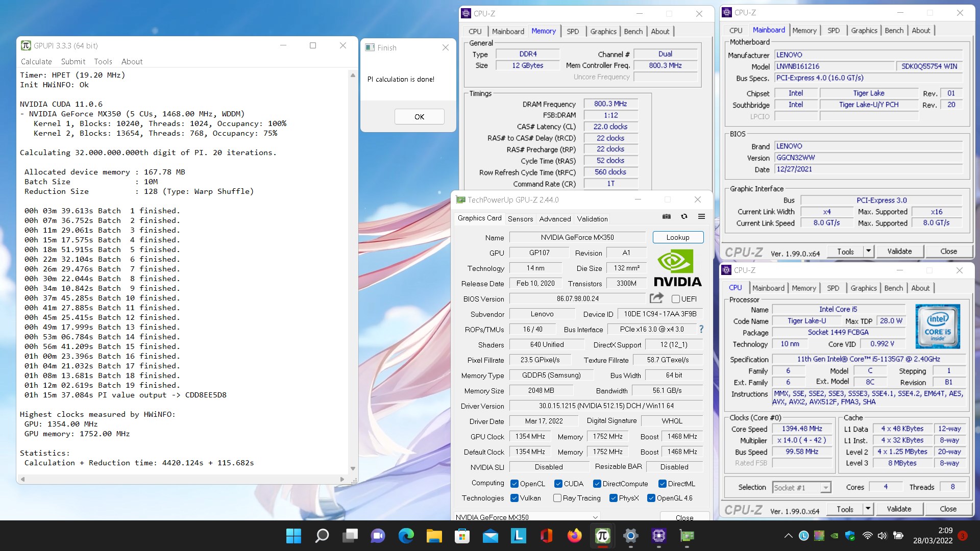This screenshot has width=980, height=551.
Task: Toggle the Ray Tracing checkbox
Action: click(x=557, y=498)
